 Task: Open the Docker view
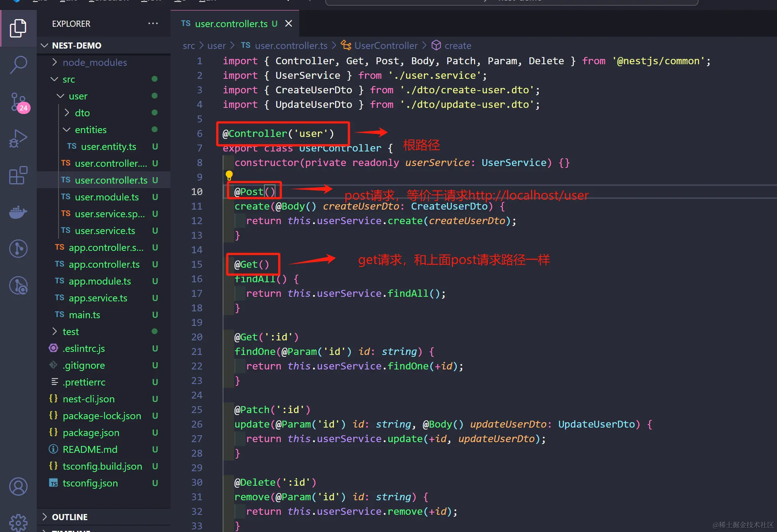pos(18,211)
